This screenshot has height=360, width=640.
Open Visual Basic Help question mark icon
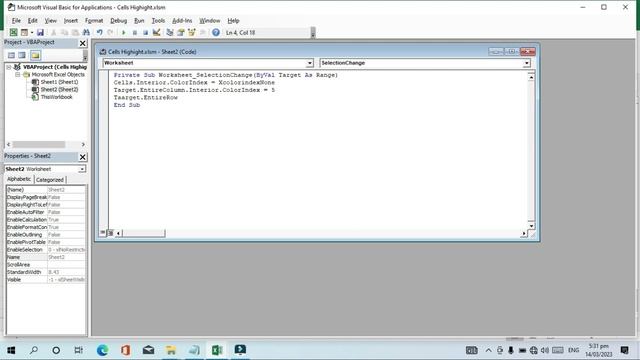pyautogui.click(x=216, y=32)
